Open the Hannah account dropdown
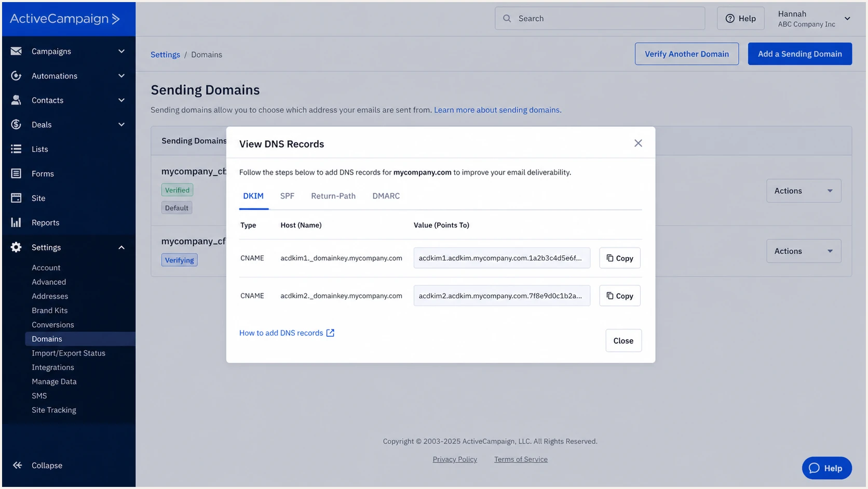 [x=814, y=18]
